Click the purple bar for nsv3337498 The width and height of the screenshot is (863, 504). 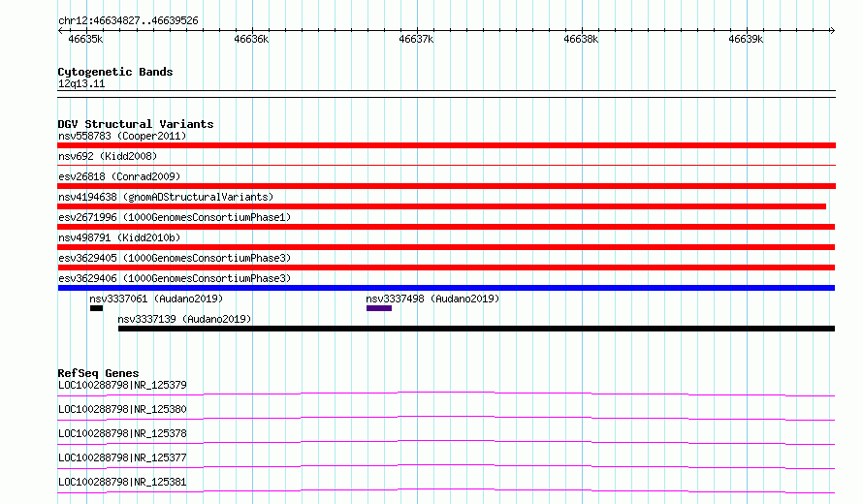coord(379,308)
